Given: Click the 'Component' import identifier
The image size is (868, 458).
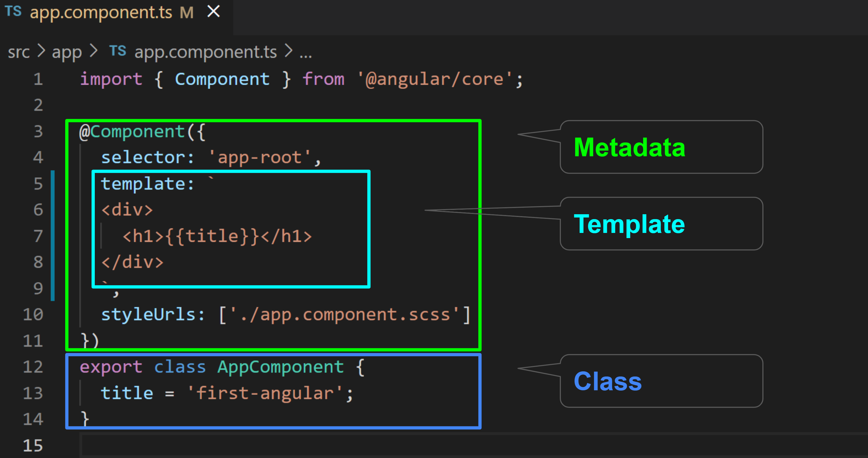Looking at the screenshot, I should click(222, 80).
